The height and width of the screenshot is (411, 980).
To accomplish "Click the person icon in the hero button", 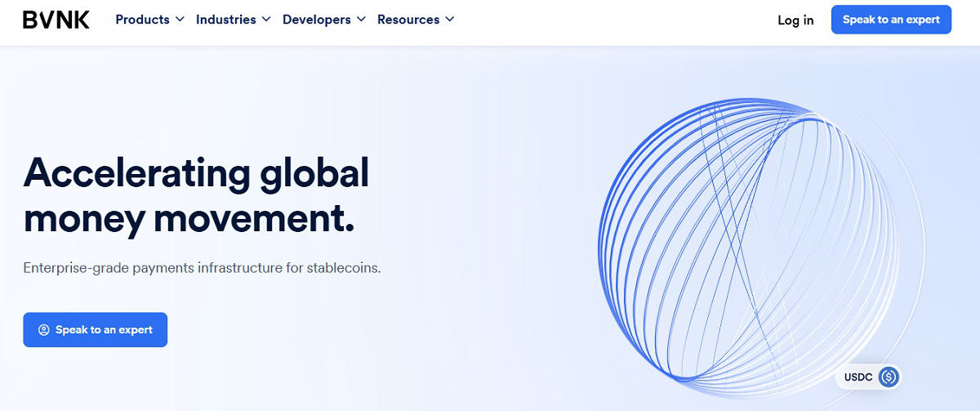I will click(44, 330).
